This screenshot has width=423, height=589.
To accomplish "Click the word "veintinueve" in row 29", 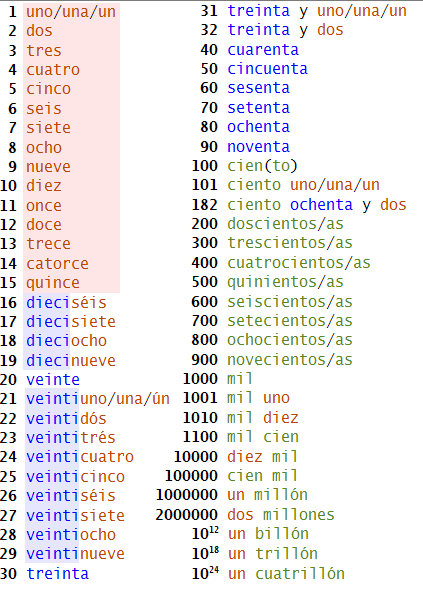I will point(76,554).
